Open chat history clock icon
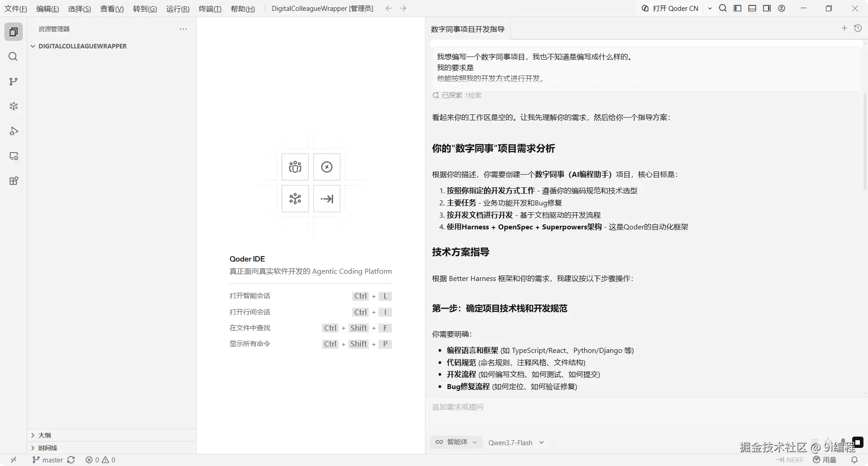The height and width of the screenshot is (466, 868). point(858,28)
